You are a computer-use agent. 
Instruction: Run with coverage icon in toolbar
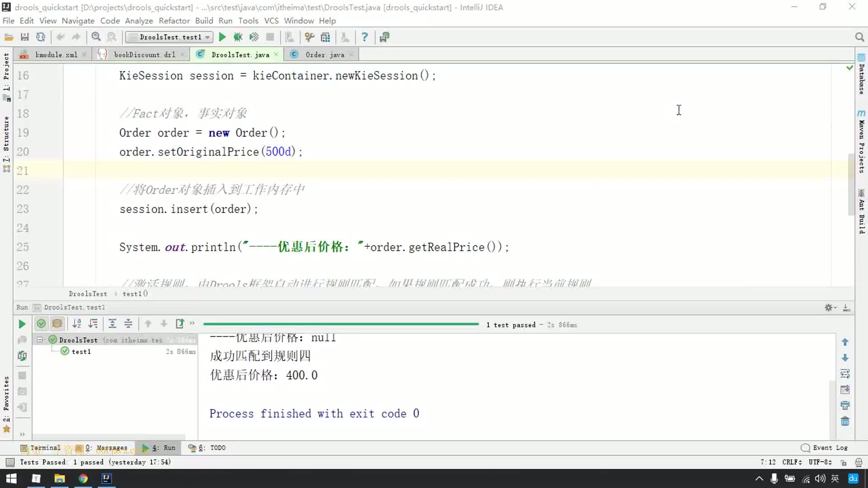tap(254, 37)
